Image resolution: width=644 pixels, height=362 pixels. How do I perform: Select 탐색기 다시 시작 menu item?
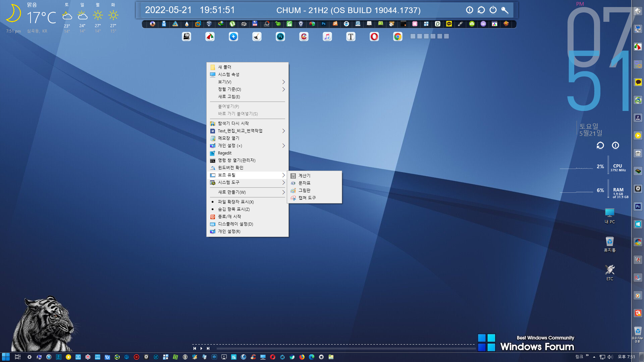point(248,123)
